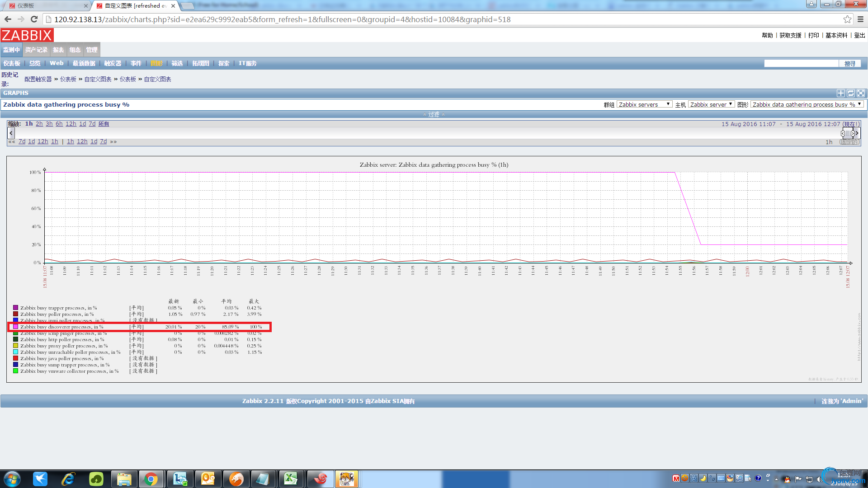The height and width of the screenshot is (488, 868).
Task: Open the 报表 main menu tab
Action: coord(58,50)
